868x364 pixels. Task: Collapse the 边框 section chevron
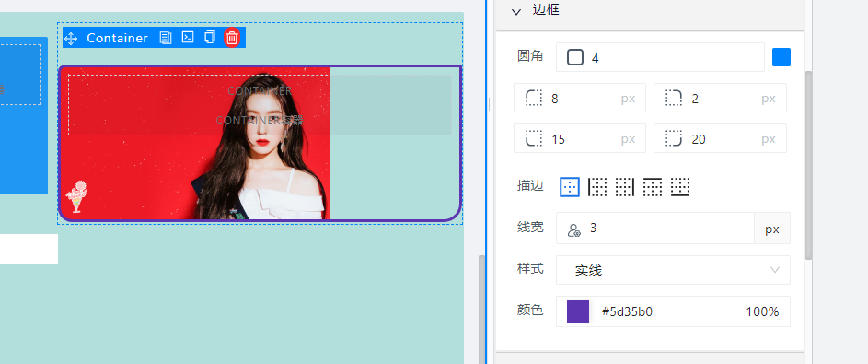pos(516,11)
